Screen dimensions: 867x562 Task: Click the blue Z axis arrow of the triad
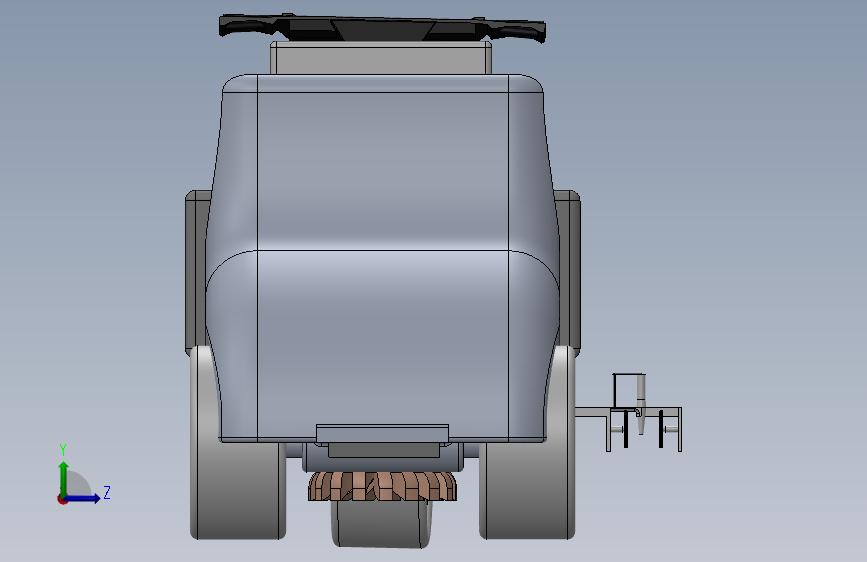coord(83,498)
